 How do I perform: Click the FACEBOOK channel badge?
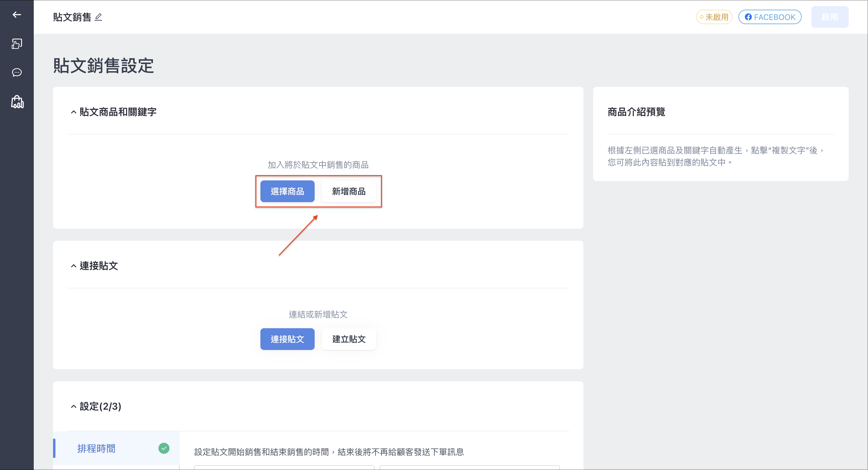[x=770, y=17]
